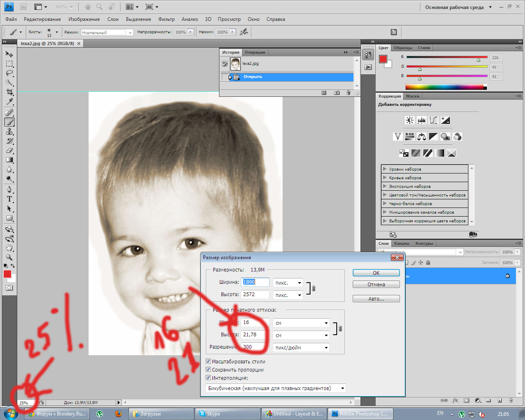Select the Eyedropper tool
The image size is (525, 420).
coord(9,102)
